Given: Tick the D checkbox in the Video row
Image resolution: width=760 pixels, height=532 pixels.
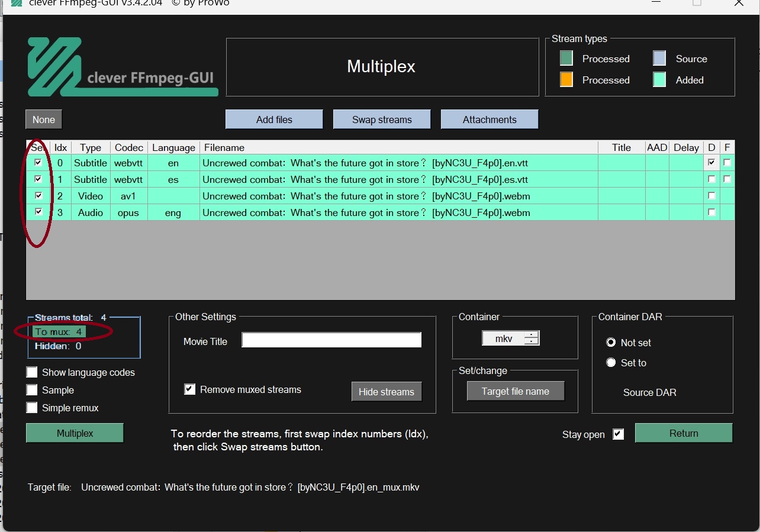Looking at the screenshot, I should (x=711, y=195).
